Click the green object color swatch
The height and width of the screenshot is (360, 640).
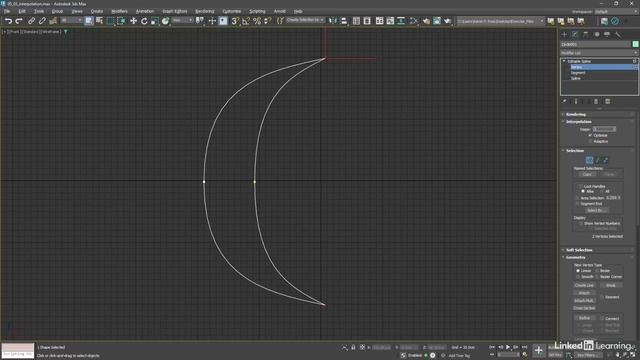636,44
